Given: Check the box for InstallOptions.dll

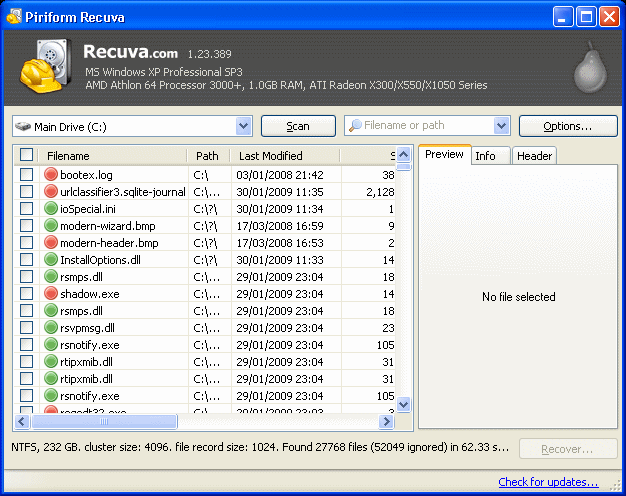Looking at the screenshot, I should tap(26, 260).
